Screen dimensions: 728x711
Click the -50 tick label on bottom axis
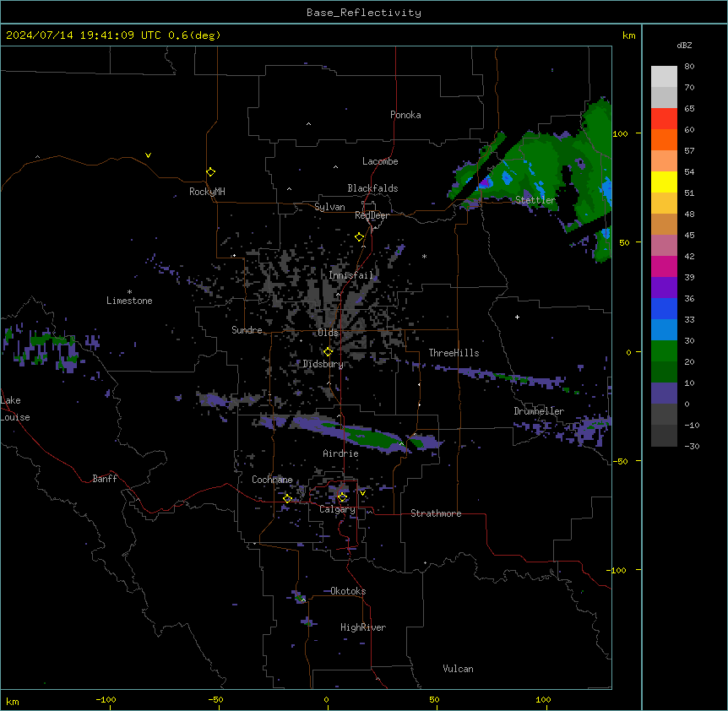215,699
